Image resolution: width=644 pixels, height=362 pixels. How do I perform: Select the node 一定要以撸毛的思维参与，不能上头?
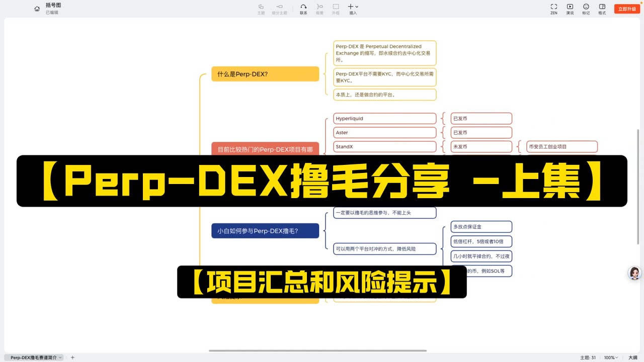click(385, 213)
